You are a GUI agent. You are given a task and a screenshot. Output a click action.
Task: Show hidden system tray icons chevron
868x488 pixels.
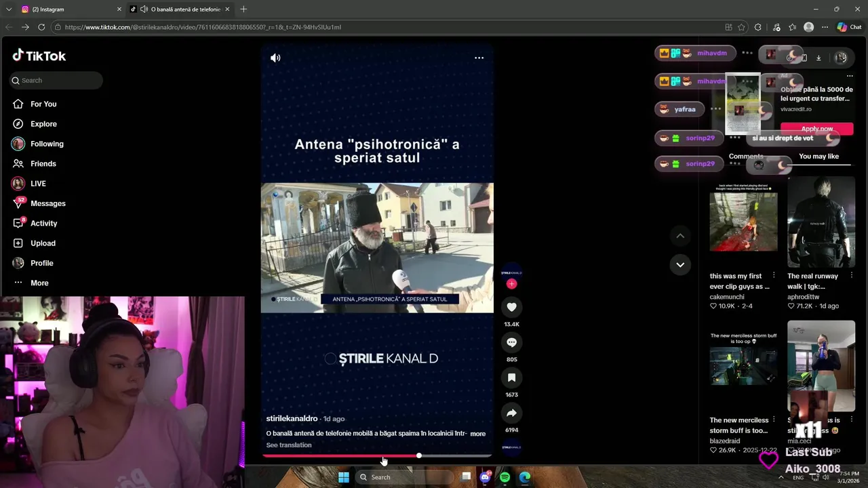(781, 477)
